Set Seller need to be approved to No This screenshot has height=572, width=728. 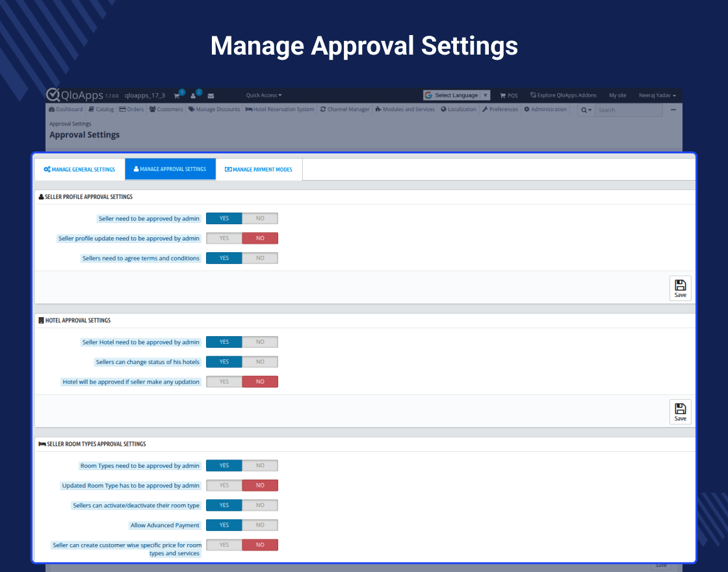pos(260,218)
